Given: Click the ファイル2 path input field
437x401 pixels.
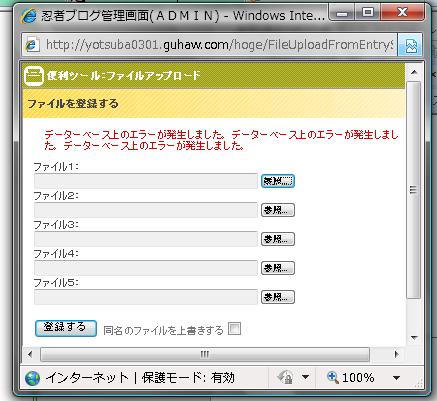Looking at the screenshot, I should [146, 210].
